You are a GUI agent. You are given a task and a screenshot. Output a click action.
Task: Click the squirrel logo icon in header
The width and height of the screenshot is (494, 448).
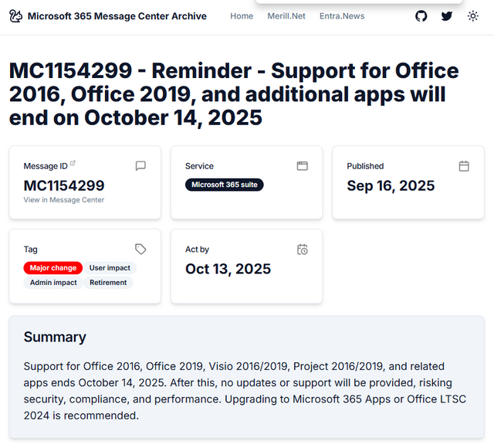(x=15, y=16)
